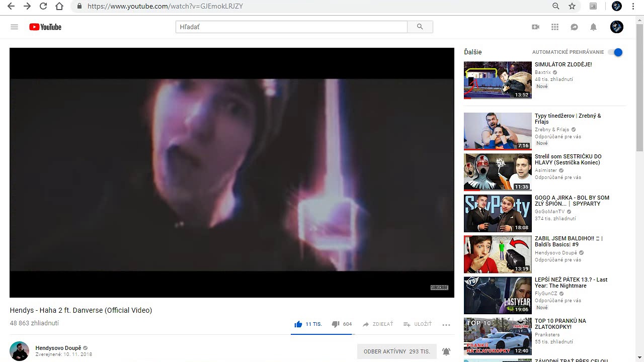Click the browser forward arrow
This screenshot has width=644, height=362.
[x=27, y=6]
